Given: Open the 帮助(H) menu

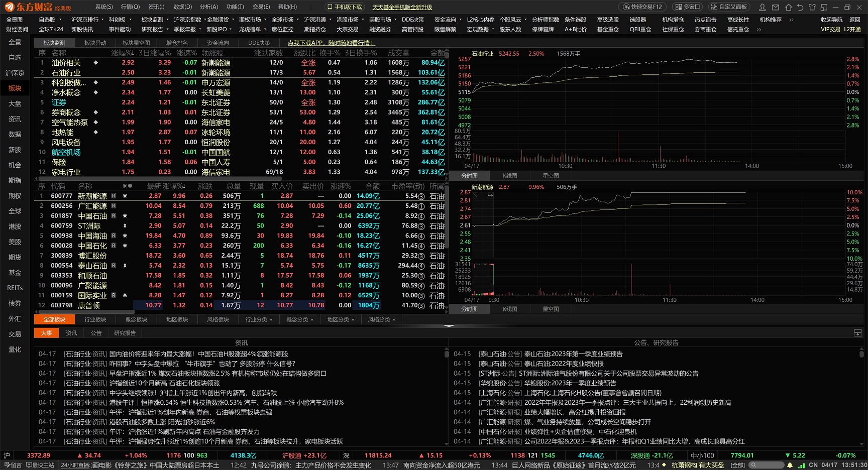Looking at the screenshot, I should [x=287, y=7].
